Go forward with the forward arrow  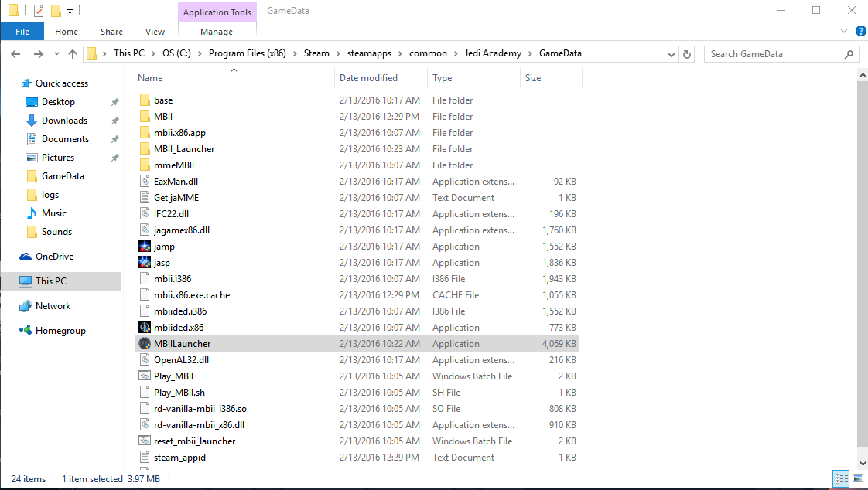click(x=38, y=53)
